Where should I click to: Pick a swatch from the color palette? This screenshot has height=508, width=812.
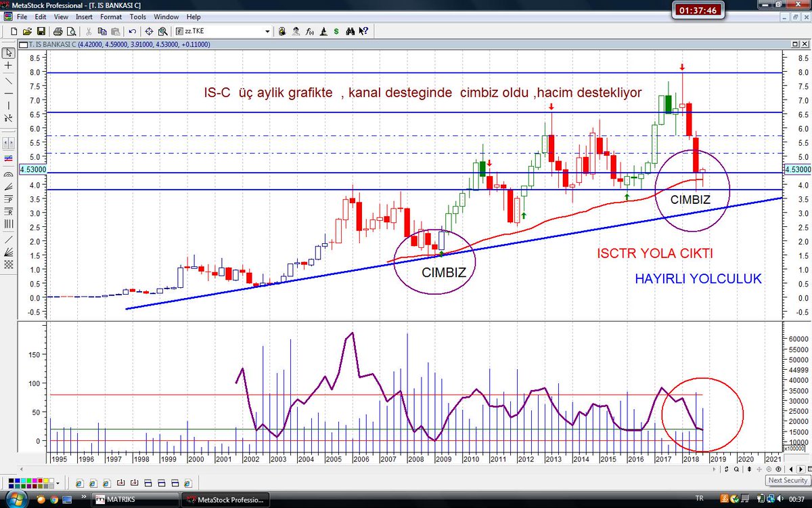[x=30, y=484]
